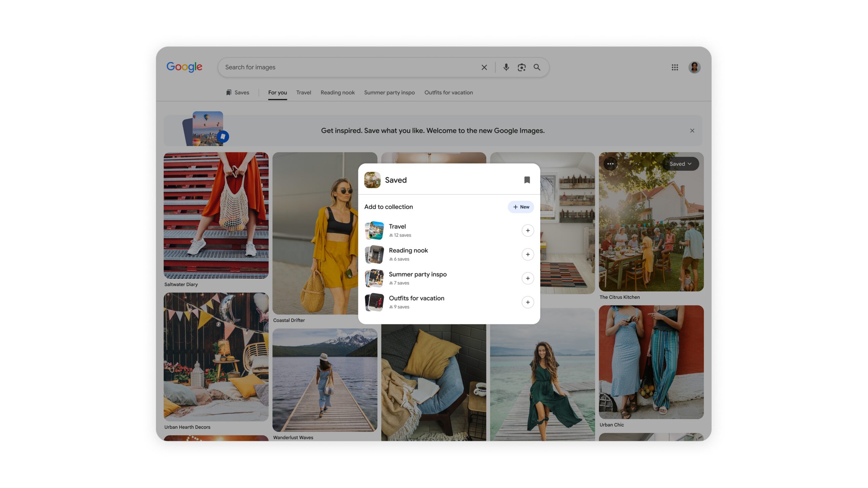
Task: Click the magnifying glass search icon
Action: tap(537, 67)
